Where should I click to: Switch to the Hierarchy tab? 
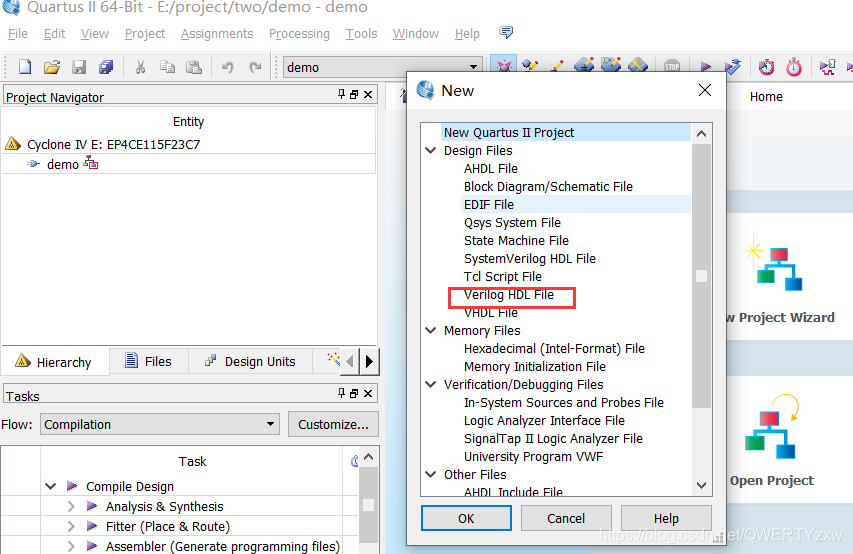point(54,361)
